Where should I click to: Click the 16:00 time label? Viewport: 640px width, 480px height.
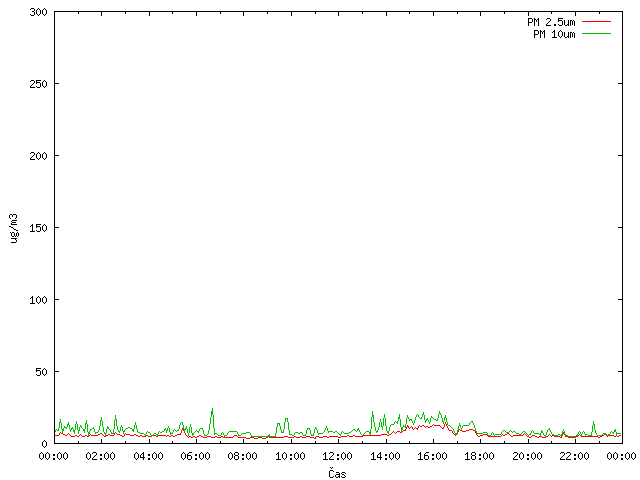[x=432, y=456]
